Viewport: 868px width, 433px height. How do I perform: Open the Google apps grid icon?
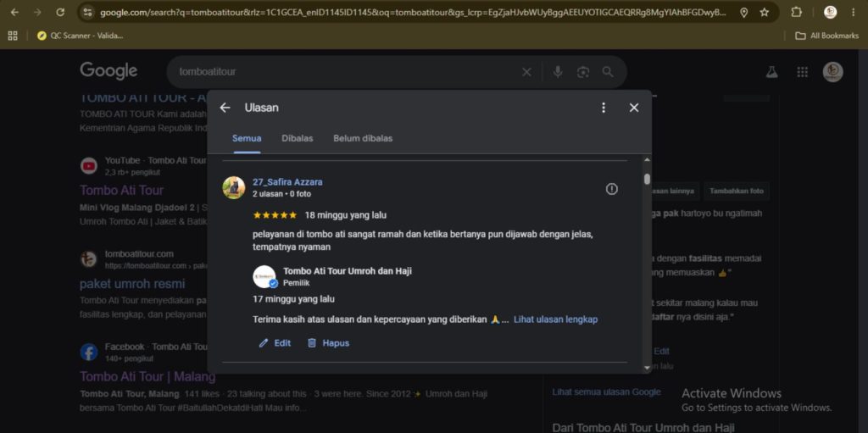click(x=802, y=72)
